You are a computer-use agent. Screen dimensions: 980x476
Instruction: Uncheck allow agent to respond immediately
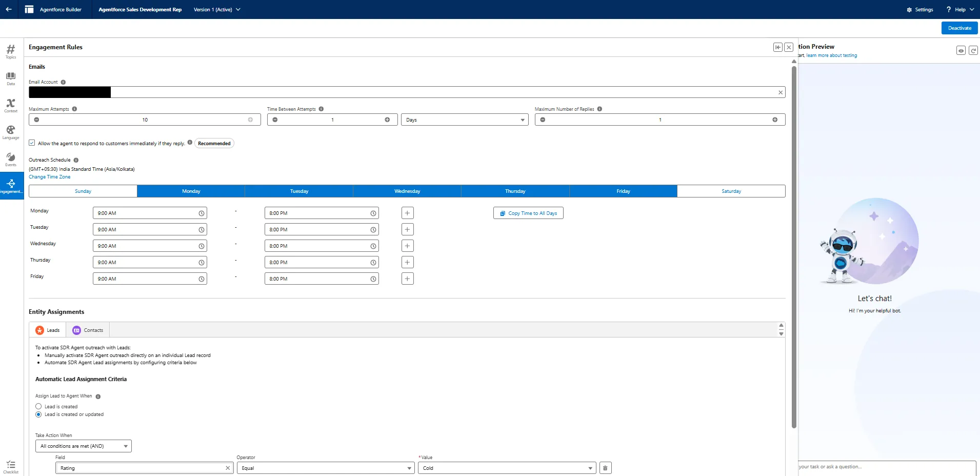click(32, 143)
